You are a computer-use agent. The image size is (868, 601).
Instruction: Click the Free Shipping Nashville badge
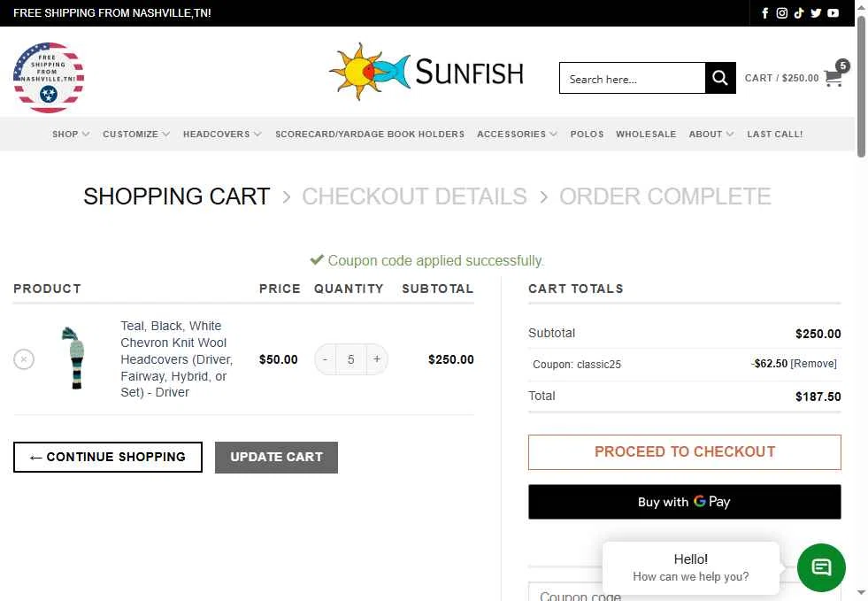[x=49, y=78]
